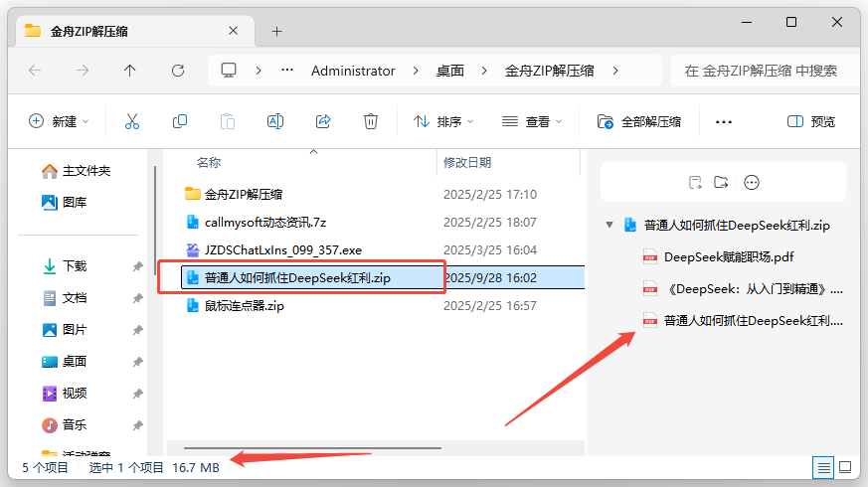
Task: Open the 查看 view dropdown
Action: (x=531, y=121)
